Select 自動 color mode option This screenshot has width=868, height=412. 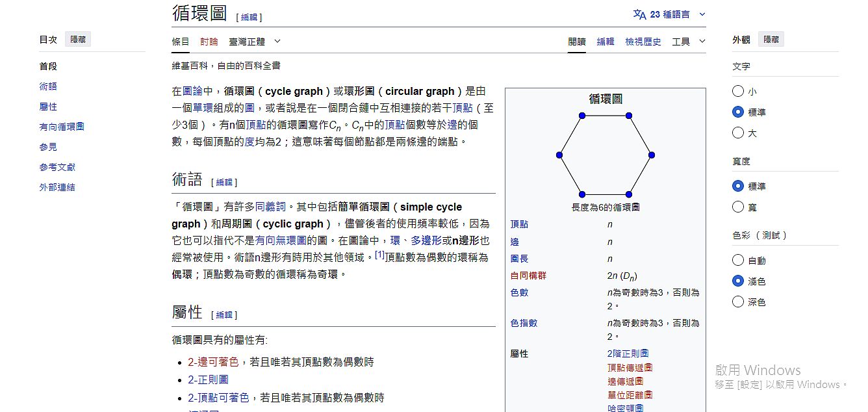(x=738, y=261)
